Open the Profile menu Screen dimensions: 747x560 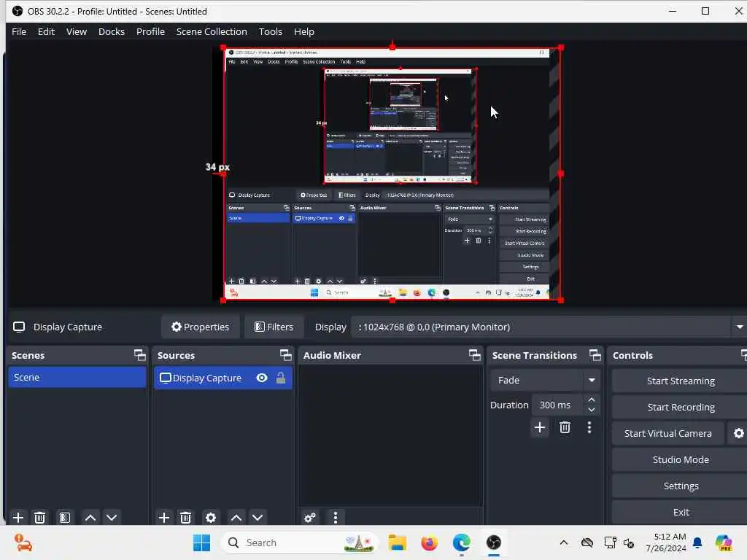pyautogui.click(x=150, y=31)
